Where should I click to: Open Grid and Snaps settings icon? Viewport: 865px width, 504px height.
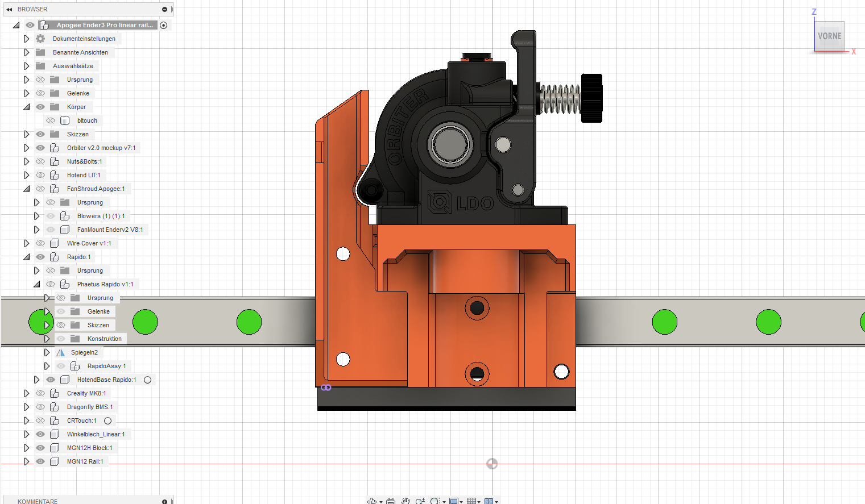[x=471, y=501]
